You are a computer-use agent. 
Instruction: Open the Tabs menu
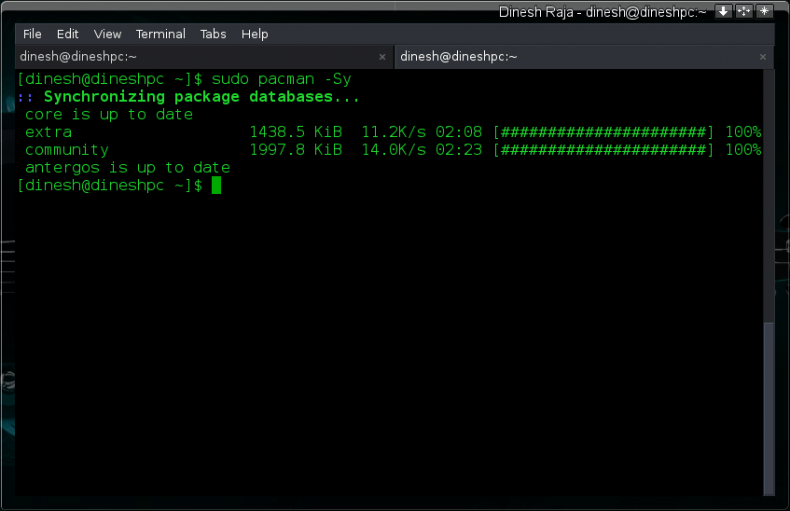(213, 34)
